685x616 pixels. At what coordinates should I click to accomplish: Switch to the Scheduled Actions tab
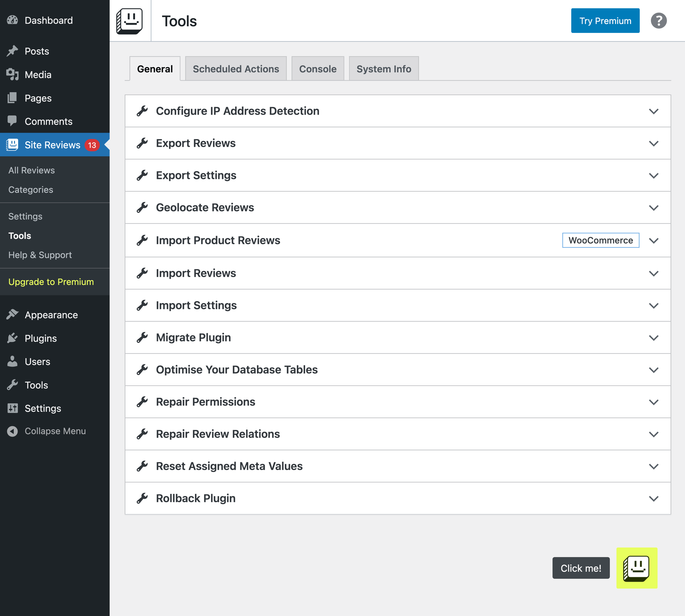[x=236, y=69]
